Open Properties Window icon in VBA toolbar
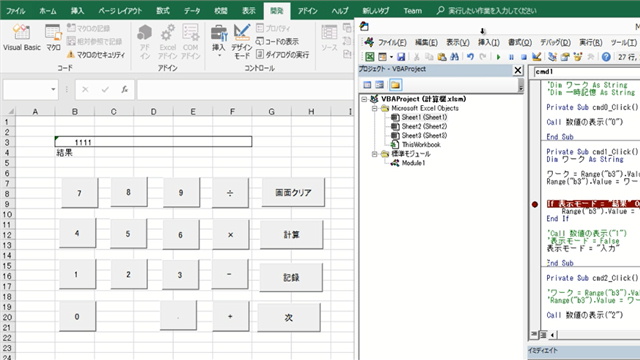This screenshot has height=360, width=640. [565, 57]
